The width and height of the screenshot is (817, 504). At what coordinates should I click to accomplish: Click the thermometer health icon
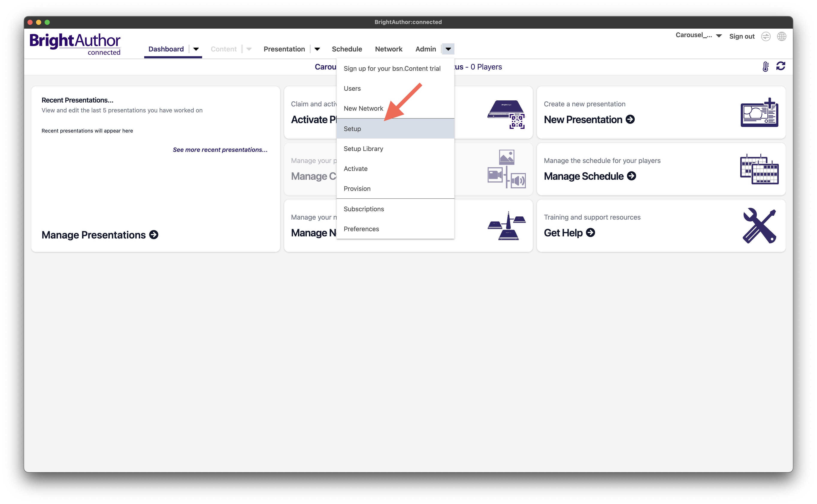pos(765,67)
